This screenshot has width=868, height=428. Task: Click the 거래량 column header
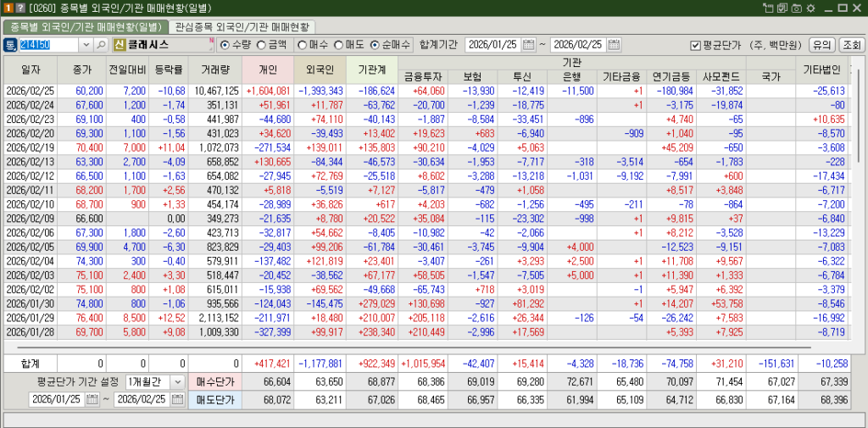tap(215, 69)
